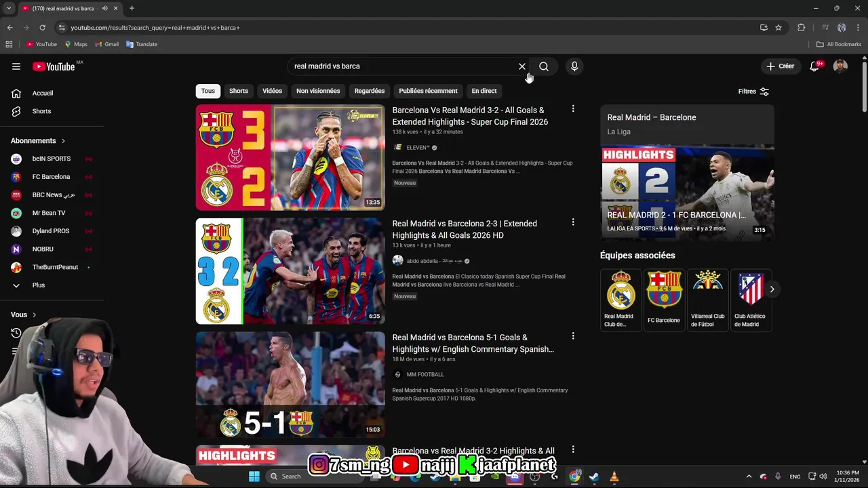Open options menu for the MM FOOTBALL video
Viewport: 868px width, 488px height.
573,336
